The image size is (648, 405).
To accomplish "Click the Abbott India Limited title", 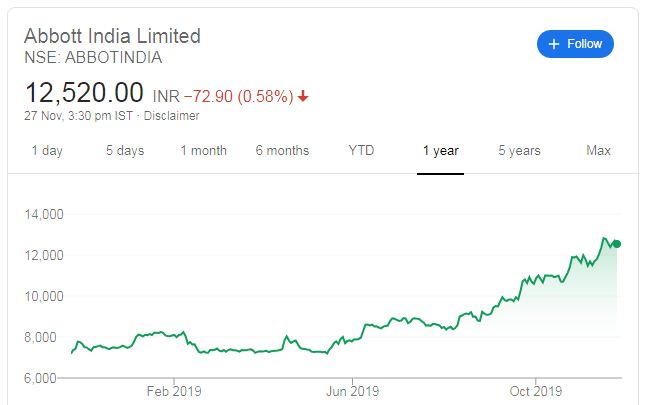I will coord(112,36).
